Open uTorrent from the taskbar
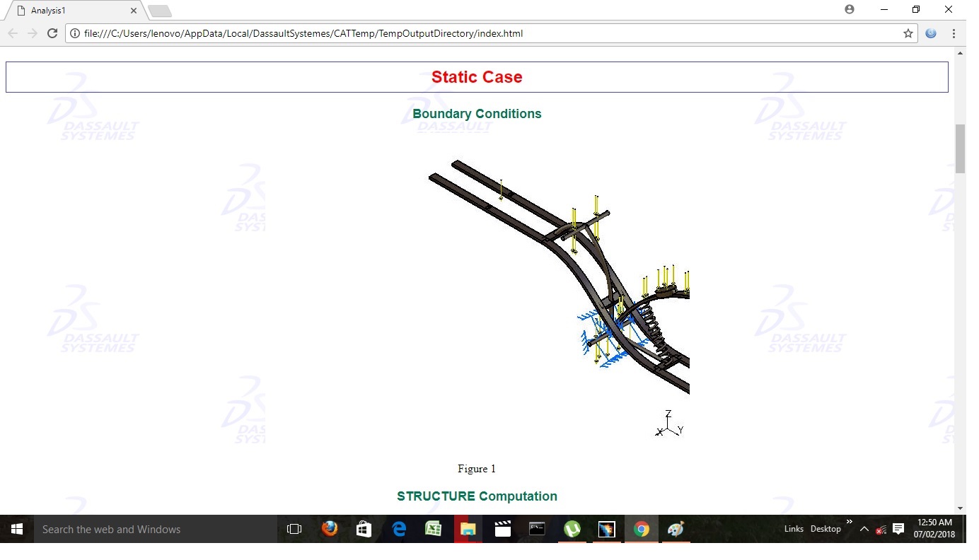The width and height of the screenshot is (979, 560). tap(572, 529)
